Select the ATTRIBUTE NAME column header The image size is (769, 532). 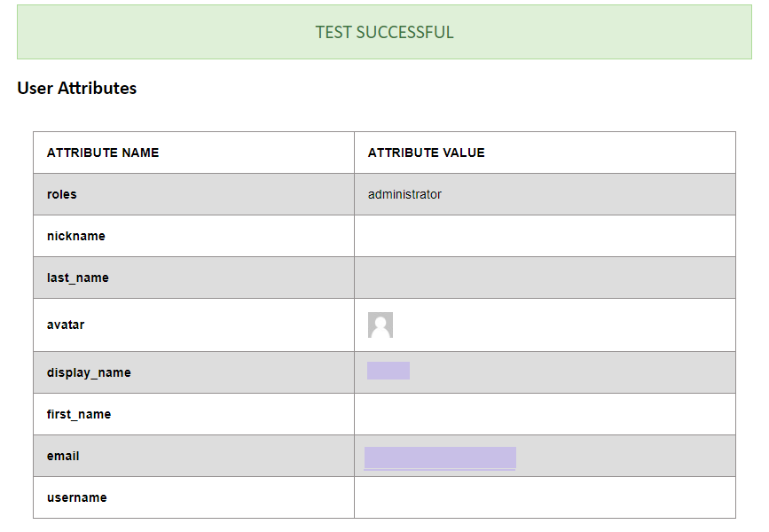pos(103,153)
